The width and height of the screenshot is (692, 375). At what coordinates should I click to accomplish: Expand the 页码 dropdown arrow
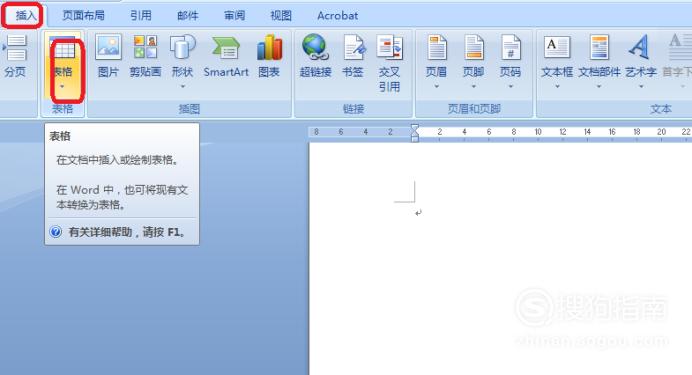(511, 86)
